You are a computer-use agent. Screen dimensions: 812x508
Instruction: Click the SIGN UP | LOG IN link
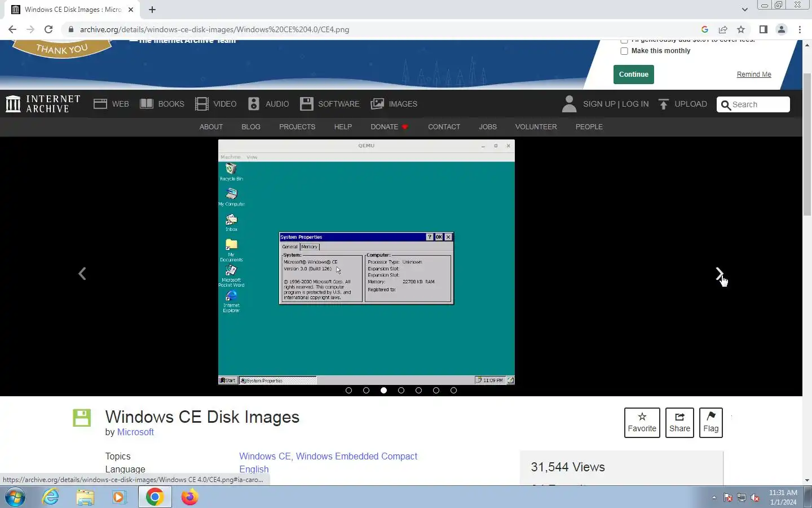click(x=616, y=104)
